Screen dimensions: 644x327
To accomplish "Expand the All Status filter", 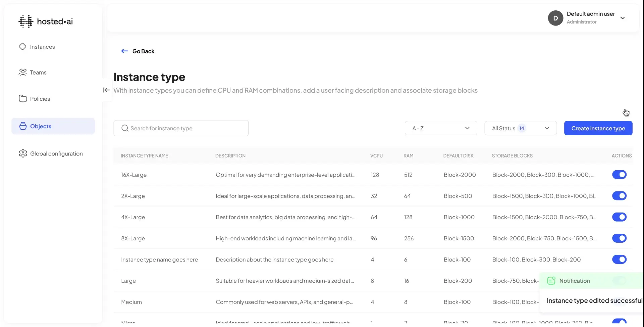I will tap(520, 128).
